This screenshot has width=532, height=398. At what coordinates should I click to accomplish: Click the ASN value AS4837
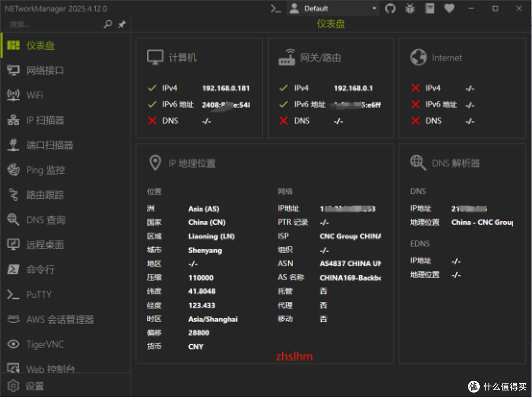(x=350, y=264)
